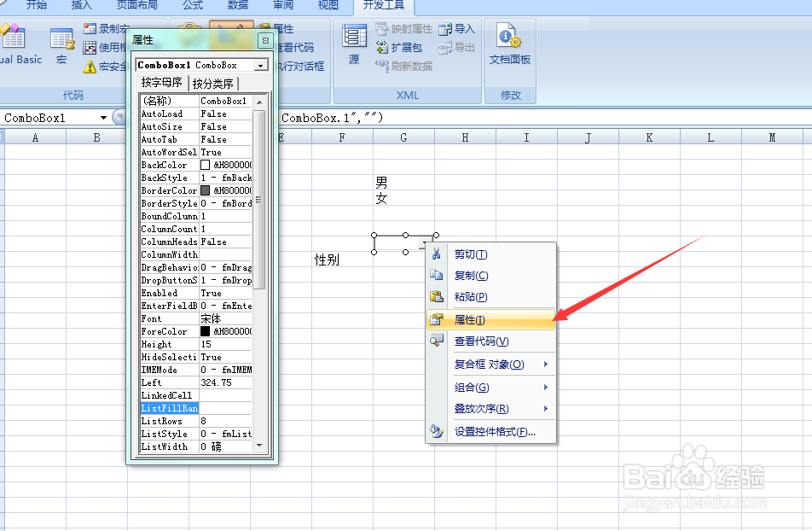Click the BorderColor color swatch

pyautogui.click(x=205, y=190)
